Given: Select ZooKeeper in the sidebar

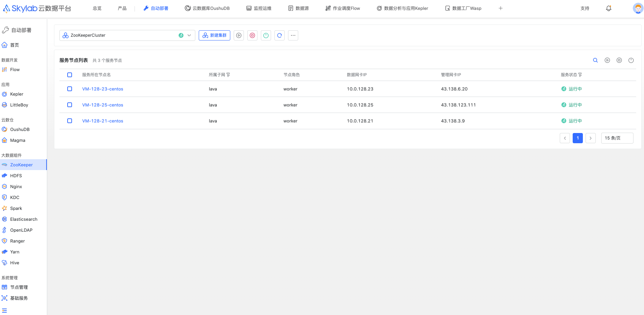Looking at the screenshot, I should pyautogui.click(x=23, y=165).
